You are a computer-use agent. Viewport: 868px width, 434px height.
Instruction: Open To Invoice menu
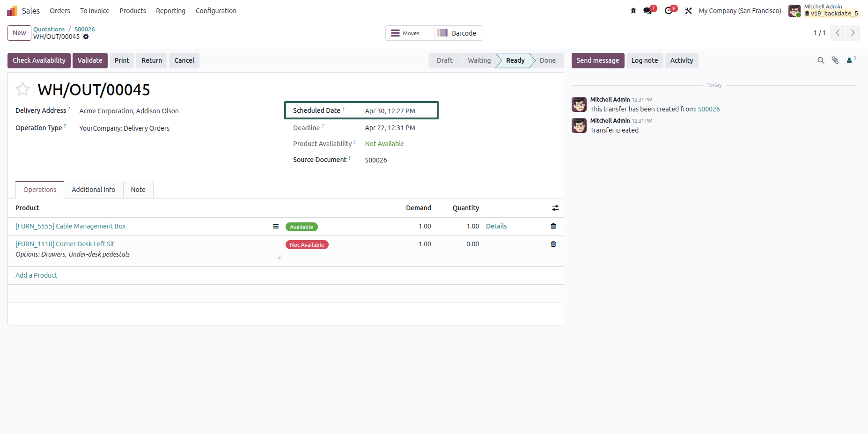[x=95, y=11]
